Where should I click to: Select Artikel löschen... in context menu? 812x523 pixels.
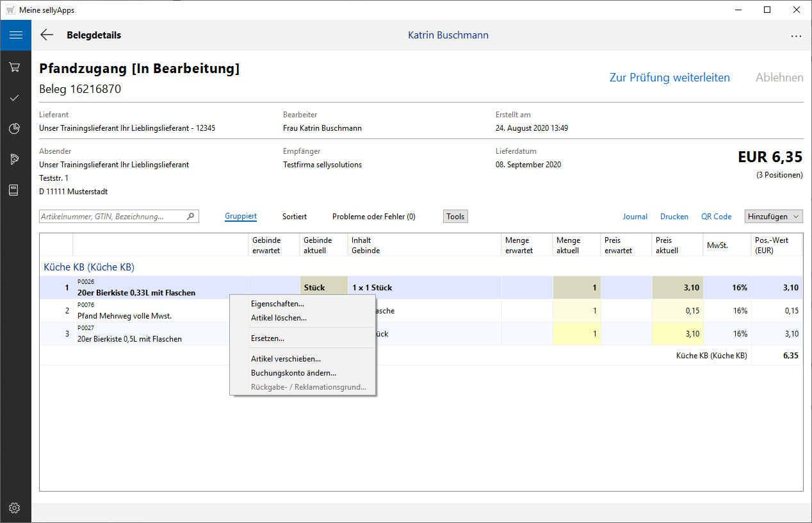[279, 318]
